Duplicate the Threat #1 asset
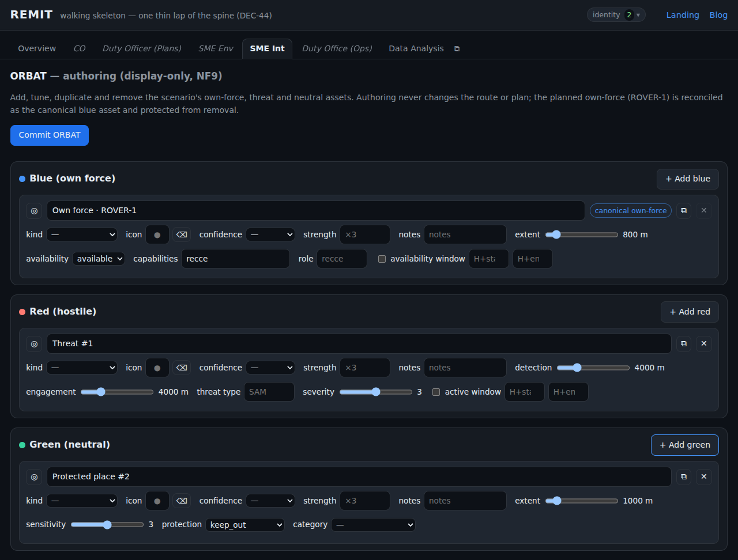The image size is (738, 560). click(684, 344)
